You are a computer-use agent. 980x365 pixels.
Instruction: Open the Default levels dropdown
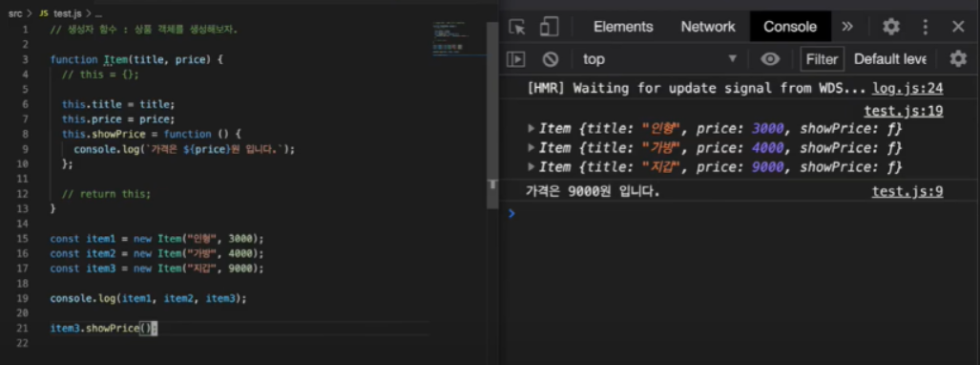click(x=890, y=59)
